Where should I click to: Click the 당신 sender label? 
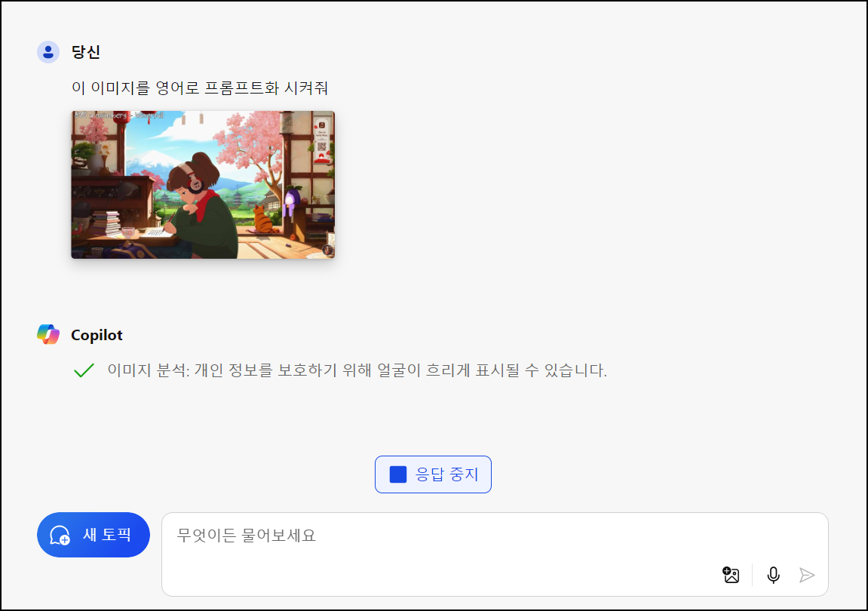pyautogui.click(x=85, y=51)
